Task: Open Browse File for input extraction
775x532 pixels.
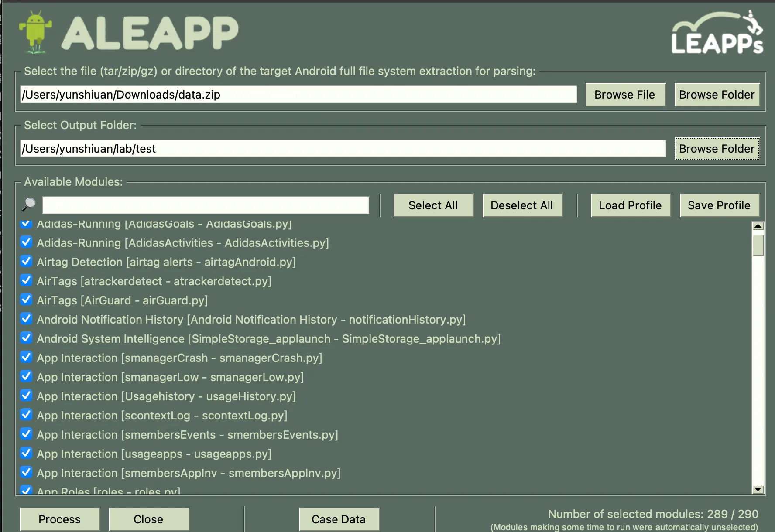Action: (x=625, y=95)
